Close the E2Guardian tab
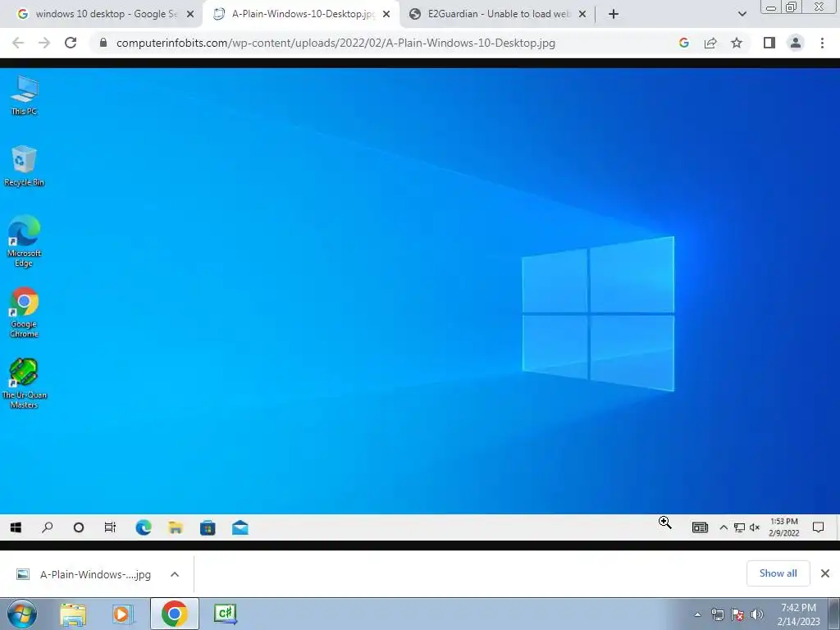The image size is (840, 630). [x=582, y=14]
